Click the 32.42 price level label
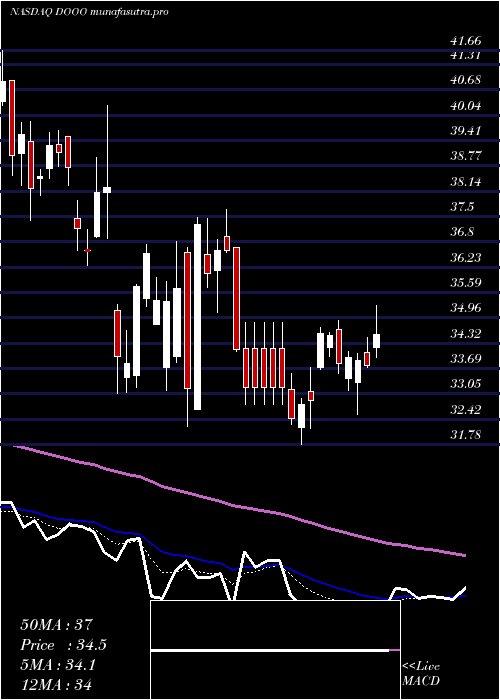 point(466,409)
